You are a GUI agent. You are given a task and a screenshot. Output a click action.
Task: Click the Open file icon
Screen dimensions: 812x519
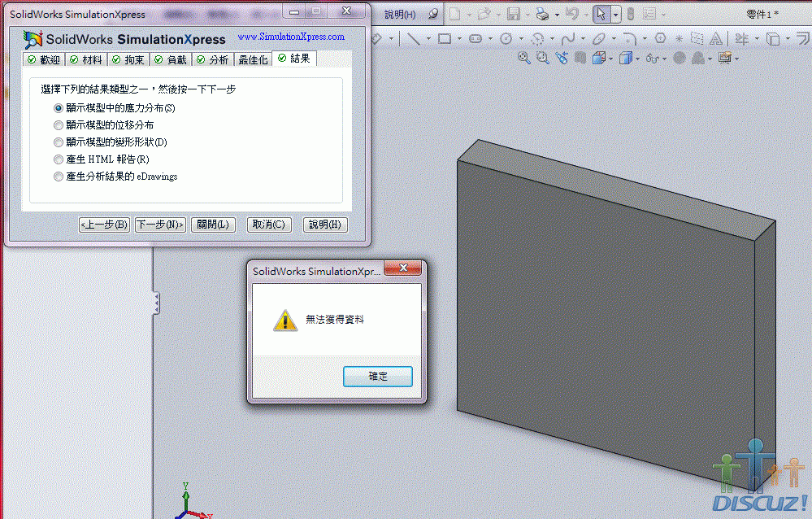[x=484, y=14]
